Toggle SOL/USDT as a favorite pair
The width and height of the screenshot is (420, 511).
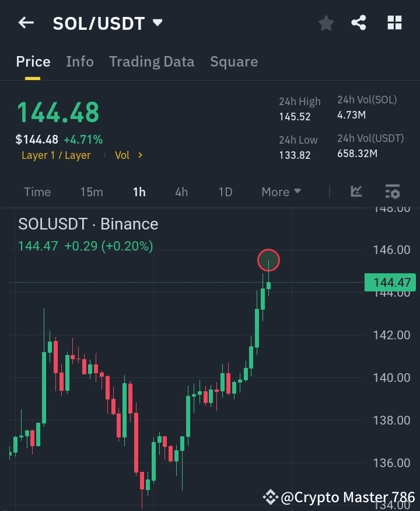pyautogui.click(x=325, y=23)
